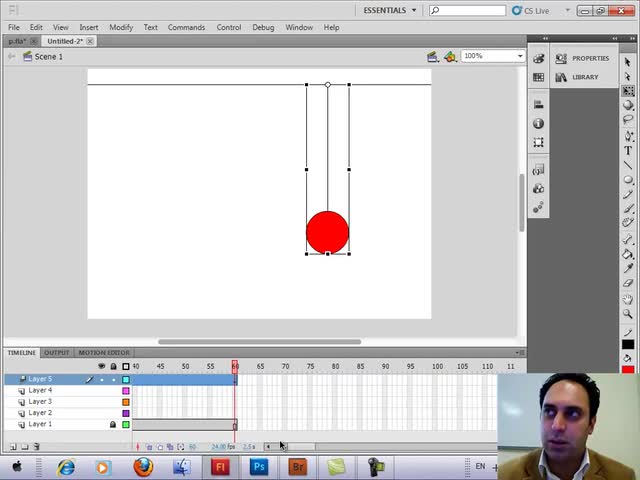The image size is (640, 480).
Task: Select the Line tool
Action: tap(628, 165)
